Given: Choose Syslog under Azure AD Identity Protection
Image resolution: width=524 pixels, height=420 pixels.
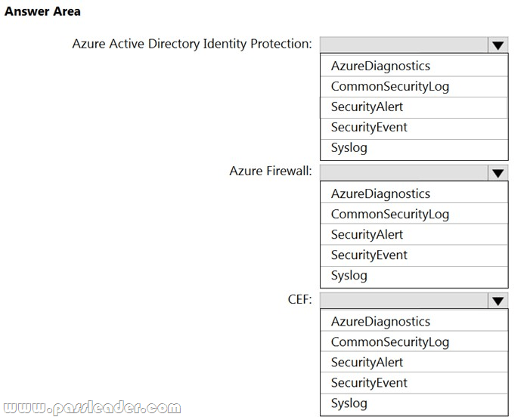Looking at the screenshot, I should pyautogui.click(x=414, y=149).
